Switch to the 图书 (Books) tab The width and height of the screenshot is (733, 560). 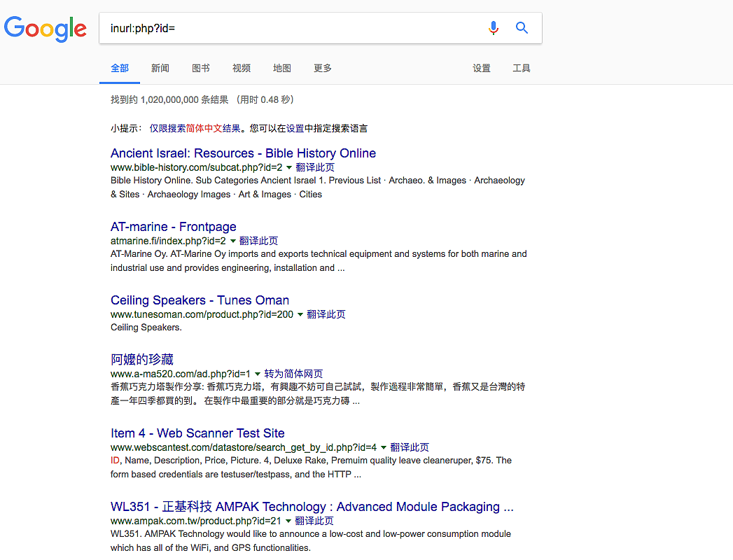click(201, 68)
